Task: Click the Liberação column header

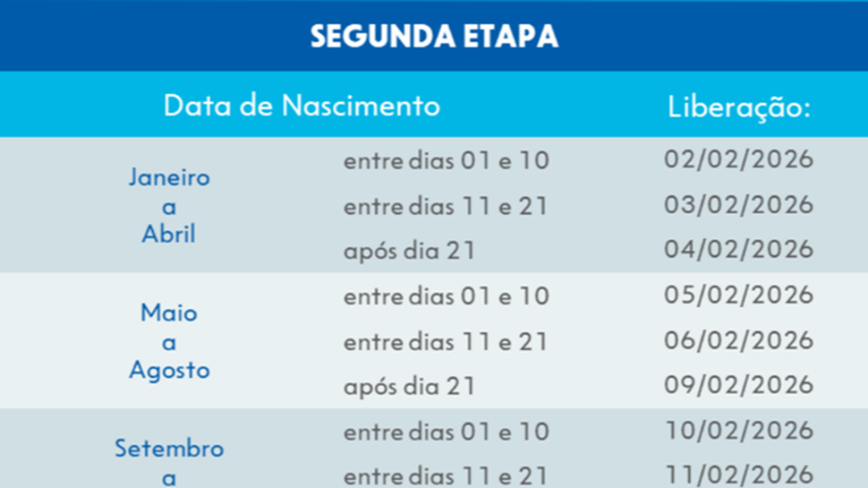Action: 739,107
